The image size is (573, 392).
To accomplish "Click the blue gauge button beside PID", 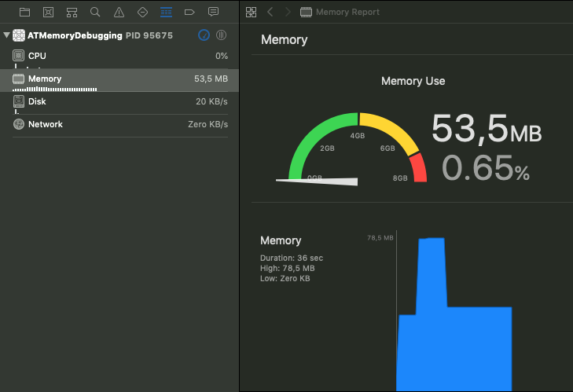I will coord(204,35).
